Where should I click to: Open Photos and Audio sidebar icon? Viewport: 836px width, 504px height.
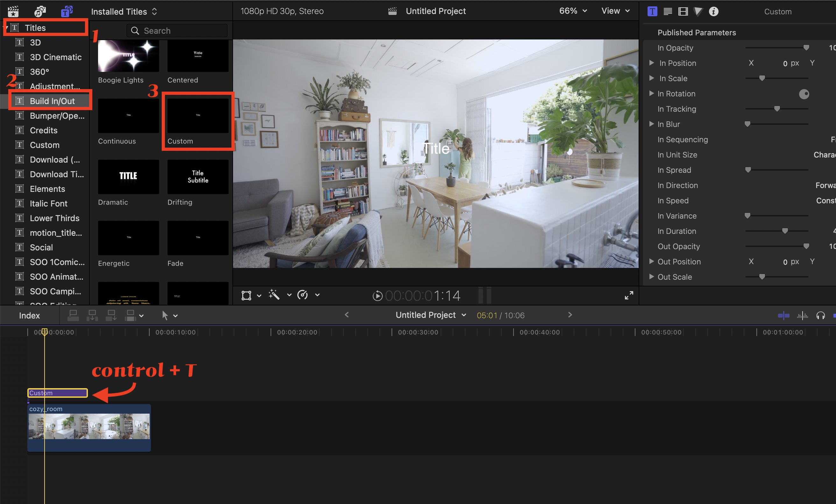tap(40, 11)
